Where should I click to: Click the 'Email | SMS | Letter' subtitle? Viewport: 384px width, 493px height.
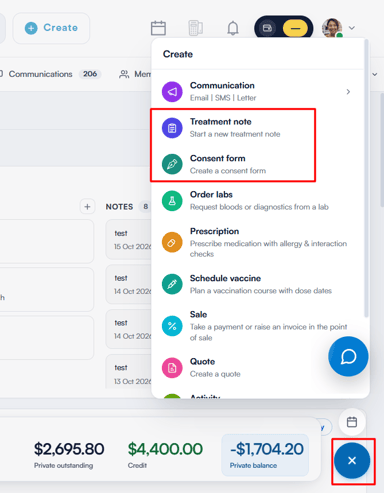[x=223, y=98]
